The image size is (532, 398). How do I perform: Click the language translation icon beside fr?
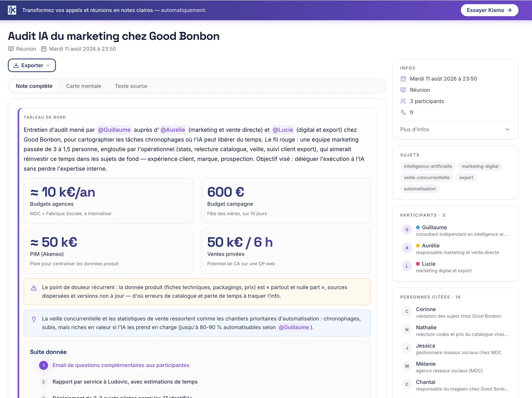[x=403, y=113]
